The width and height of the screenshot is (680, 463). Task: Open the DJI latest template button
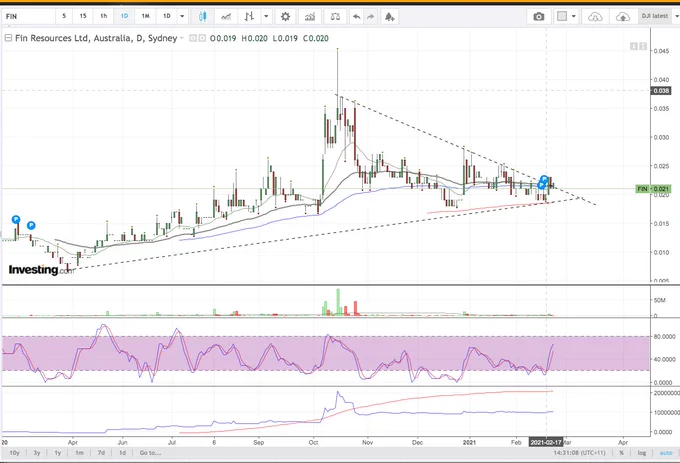point(655,16)
